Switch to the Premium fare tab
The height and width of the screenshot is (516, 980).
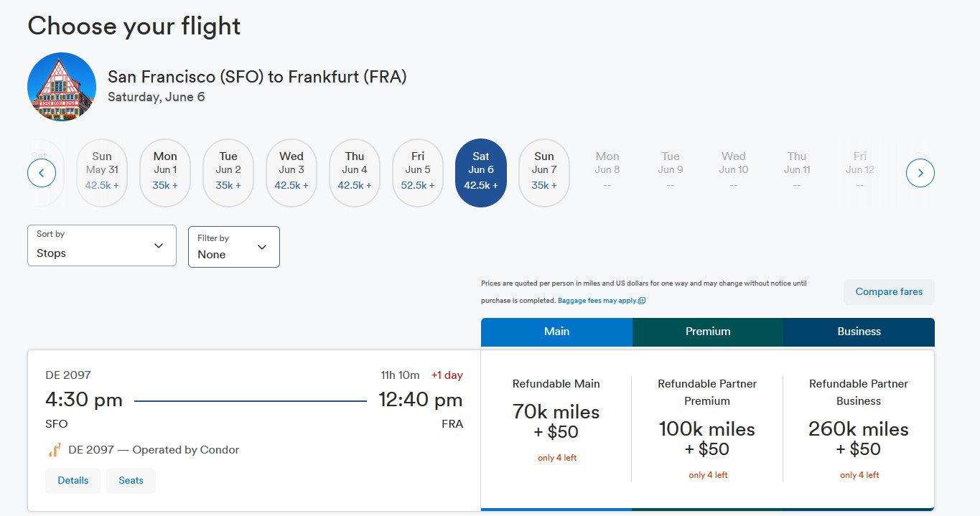[707, 332]
